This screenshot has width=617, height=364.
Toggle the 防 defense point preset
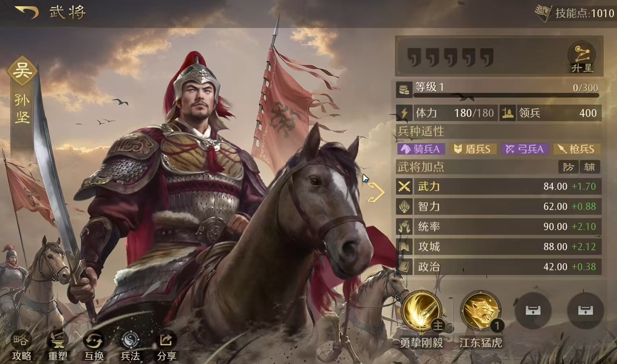coord(568,167)
